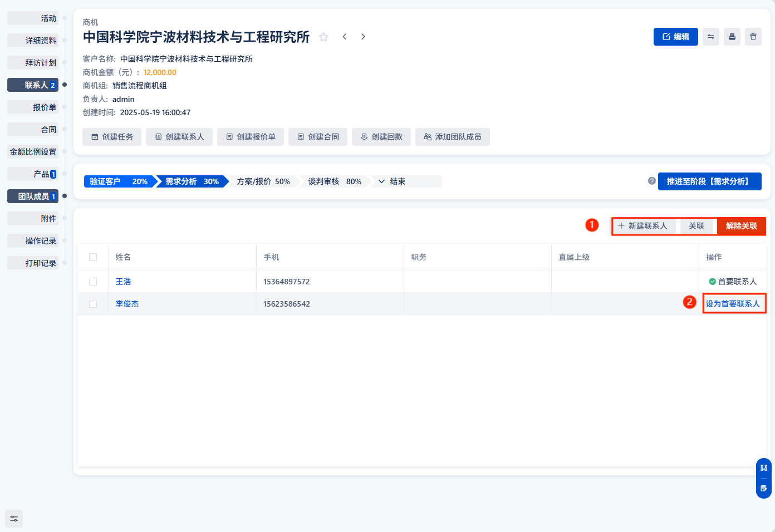Viewport: 775px width, 532px height.
Task: Click the 首要联系人 status in 王浩 row
Action: tap(733, 282)
